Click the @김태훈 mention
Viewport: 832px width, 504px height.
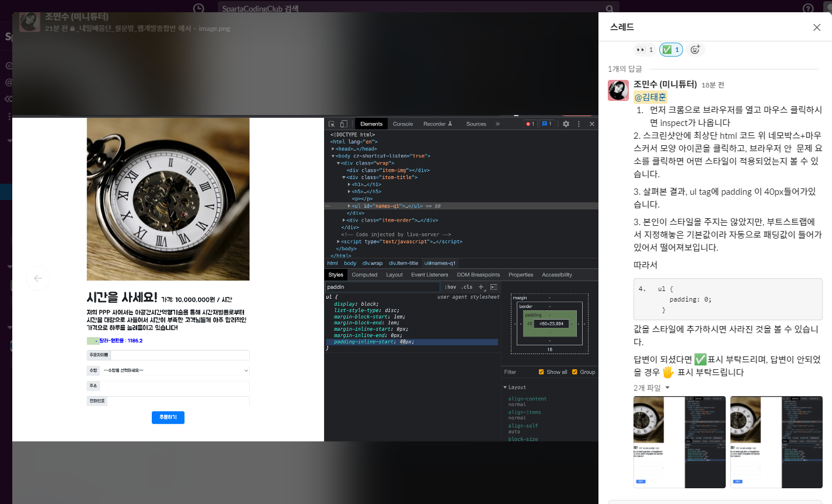click(x=650, y=97)
